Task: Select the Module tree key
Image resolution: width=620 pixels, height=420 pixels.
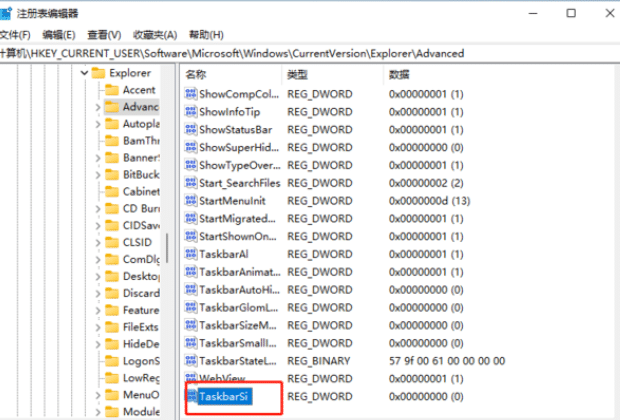Action: 141,412
